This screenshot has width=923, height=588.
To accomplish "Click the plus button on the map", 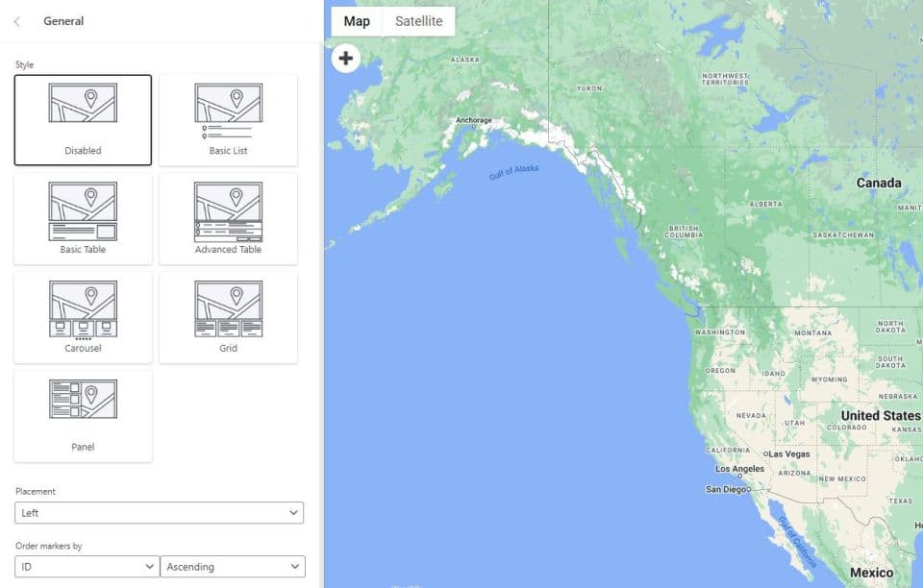I will coord(345,59).
